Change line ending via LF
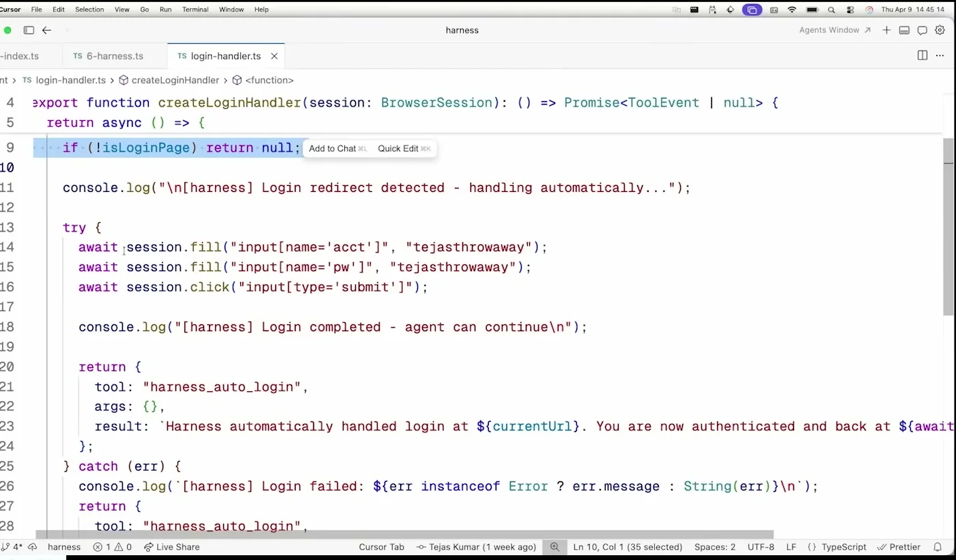Viewport: 956px width, 560px height. [791, 547]
